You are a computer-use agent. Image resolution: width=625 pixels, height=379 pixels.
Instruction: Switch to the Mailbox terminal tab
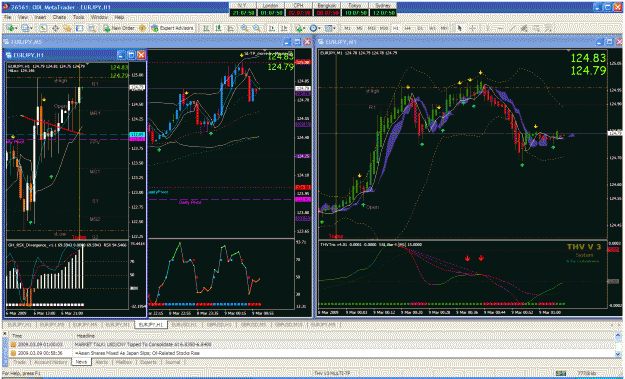pos(124,362)
